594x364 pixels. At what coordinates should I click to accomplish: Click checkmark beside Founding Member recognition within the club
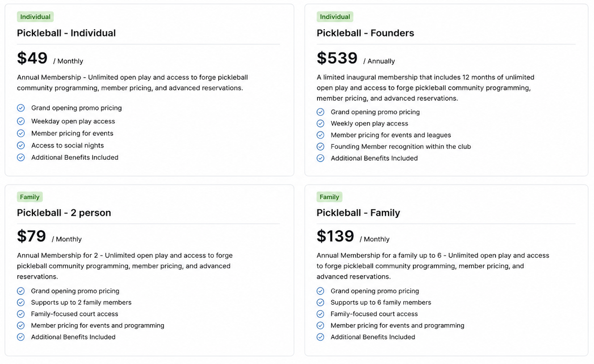click(320, 146)
